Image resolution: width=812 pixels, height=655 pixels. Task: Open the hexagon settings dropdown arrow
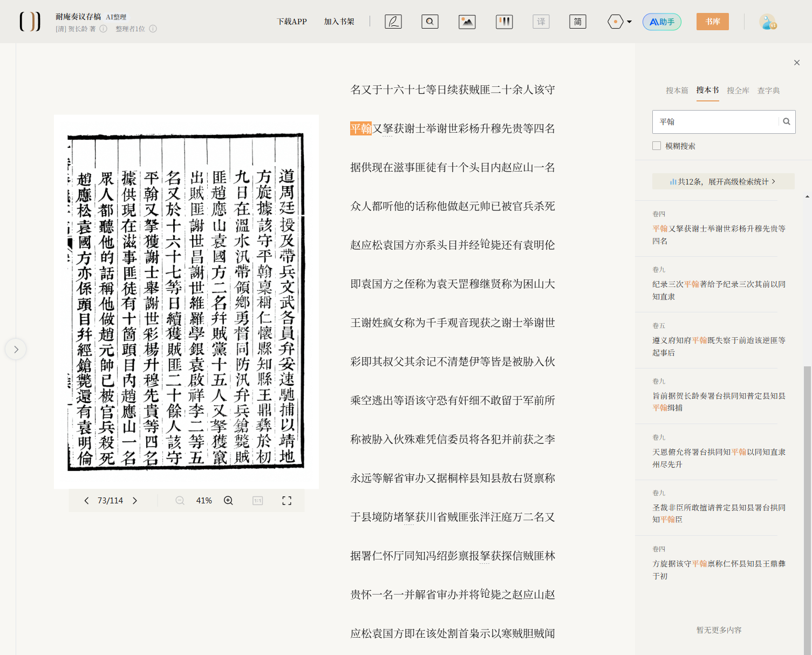pyautogui.click(x=629, y=22)
